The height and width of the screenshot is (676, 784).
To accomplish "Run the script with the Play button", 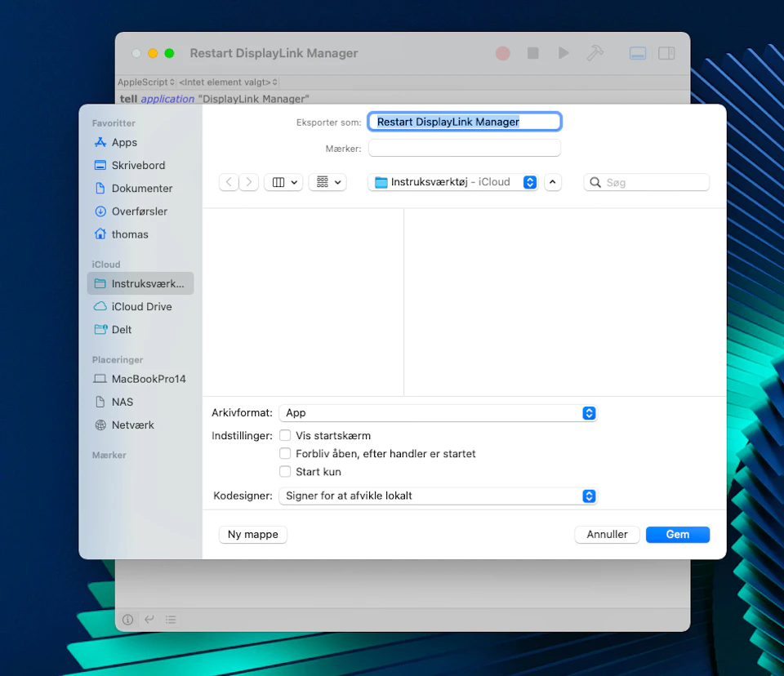I will [563, 53].
